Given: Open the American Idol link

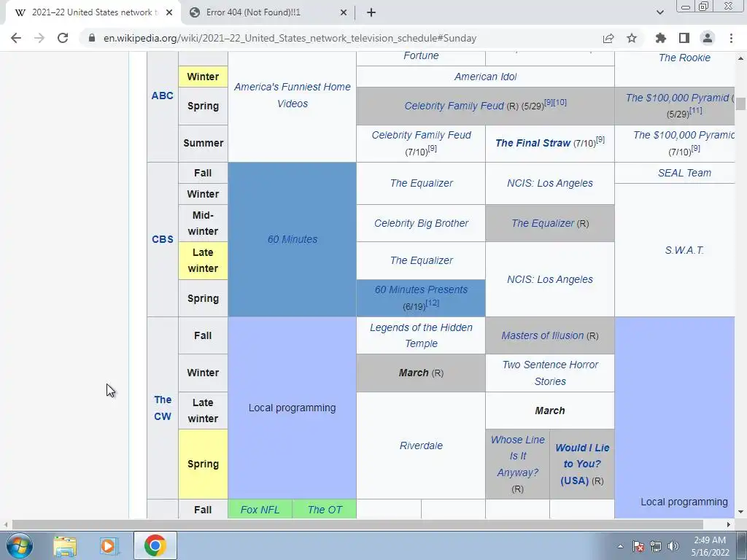Looking at the screenshot, I should (x=485, y=77).
